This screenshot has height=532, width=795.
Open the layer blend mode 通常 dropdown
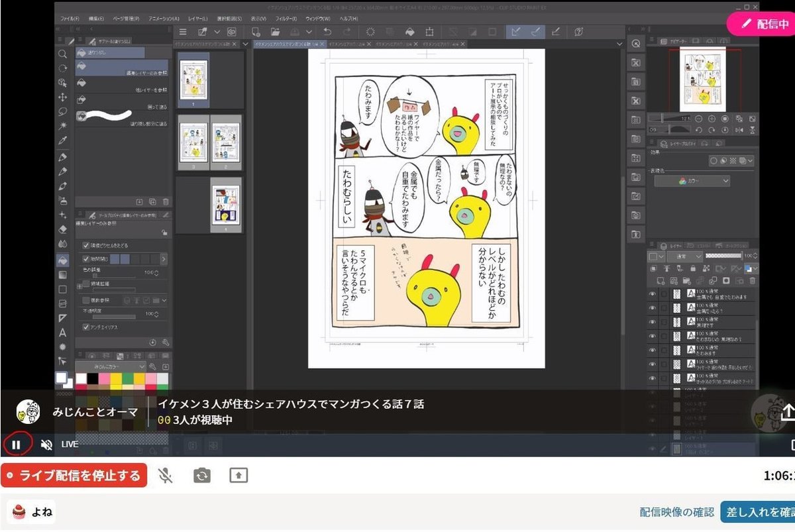[684, 256]
